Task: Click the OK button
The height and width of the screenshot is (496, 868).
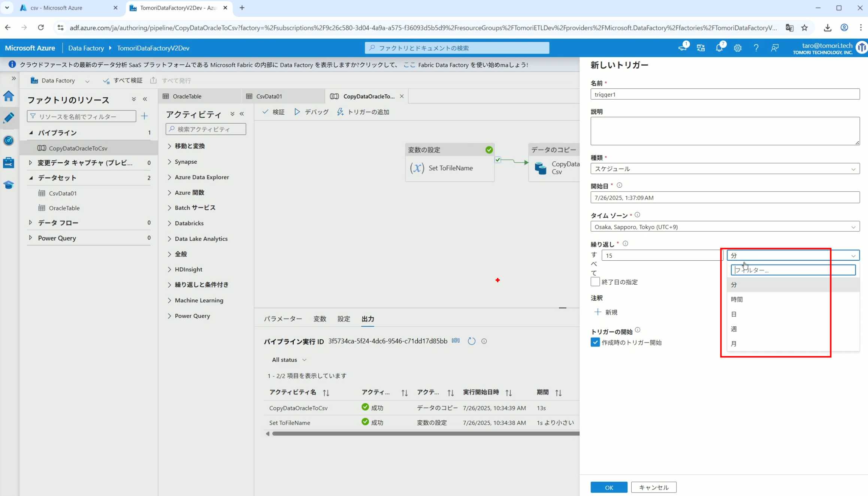Action: click(x=608, y=487)
